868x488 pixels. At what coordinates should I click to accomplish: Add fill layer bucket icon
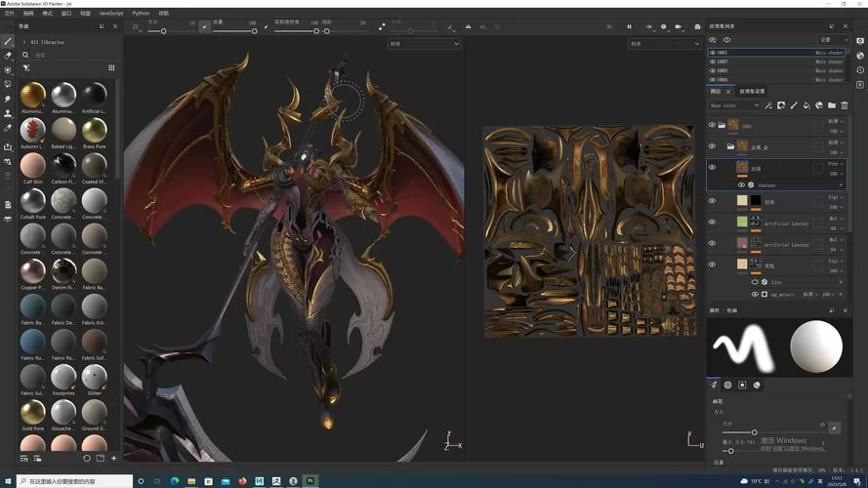coord(806,105)
